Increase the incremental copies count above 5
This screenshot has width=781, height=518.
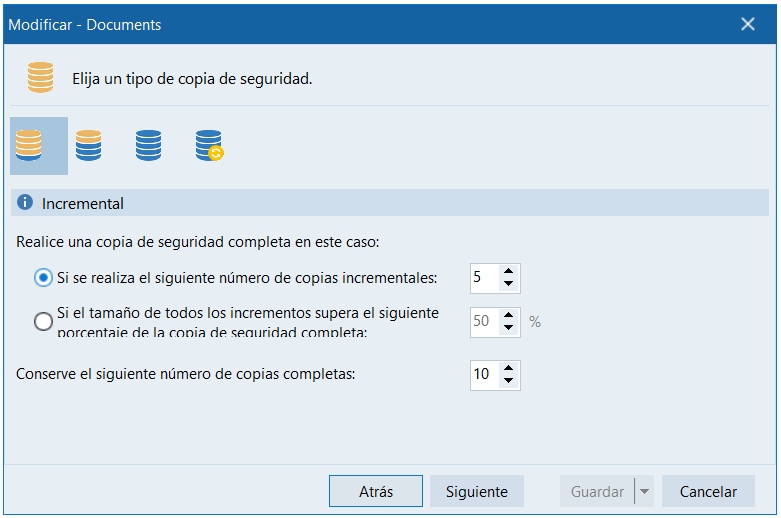point(509,272)
